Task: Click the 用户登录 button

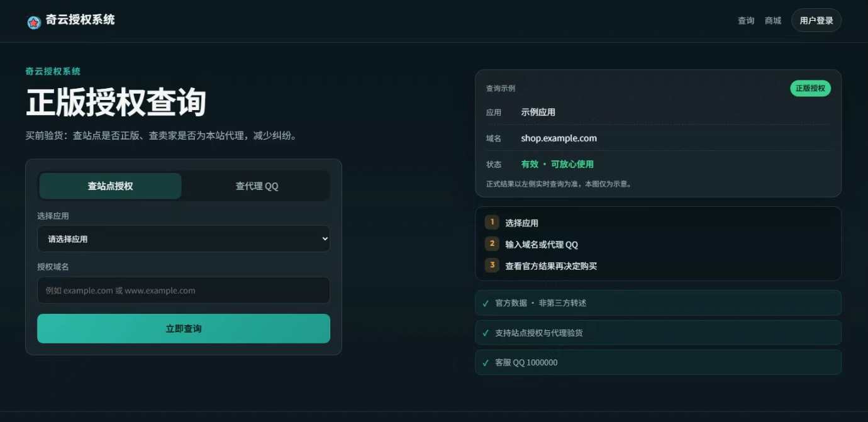Action: pos(816,21)
